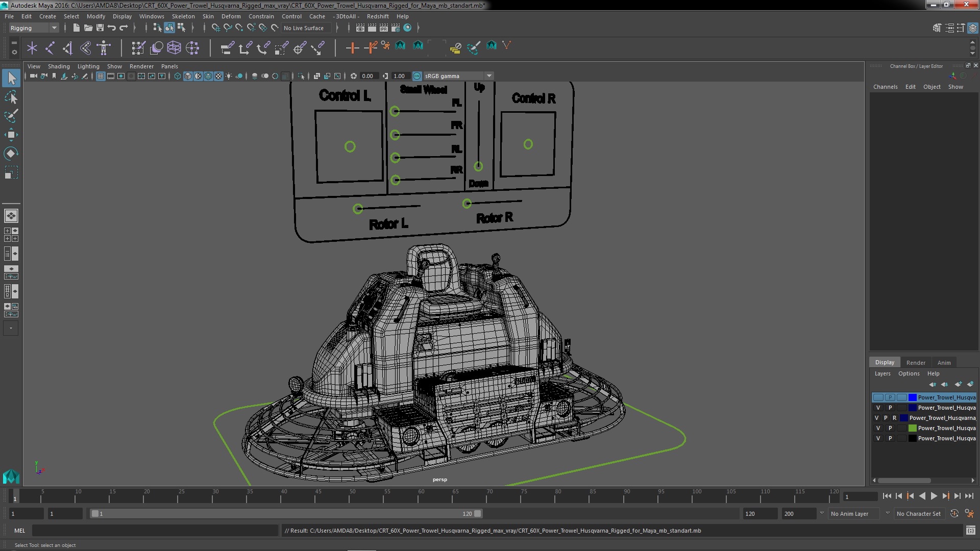Click frame 60 on the time slider

[421, 496]
